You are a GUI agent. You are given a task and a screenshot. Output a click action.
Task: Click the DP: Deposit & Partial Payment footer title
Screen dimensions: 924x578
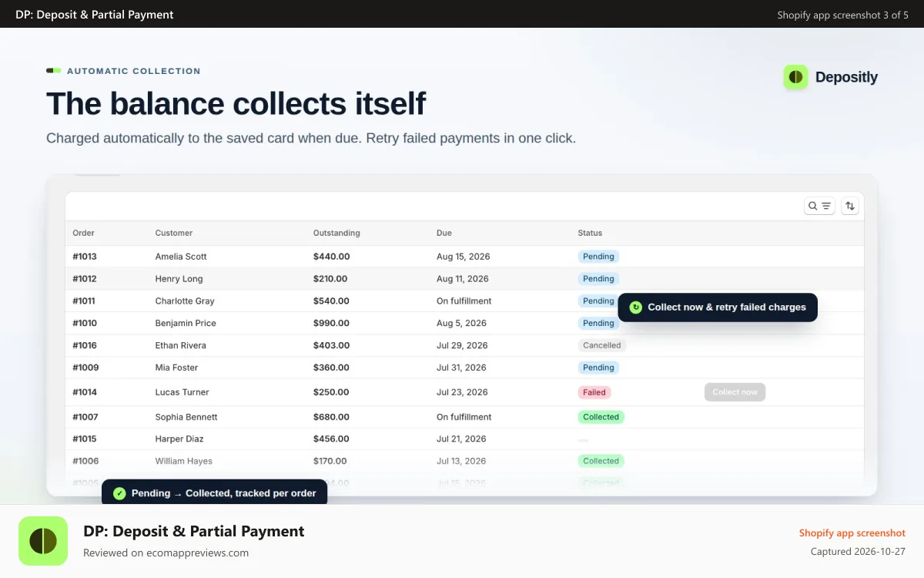[194, 532]
